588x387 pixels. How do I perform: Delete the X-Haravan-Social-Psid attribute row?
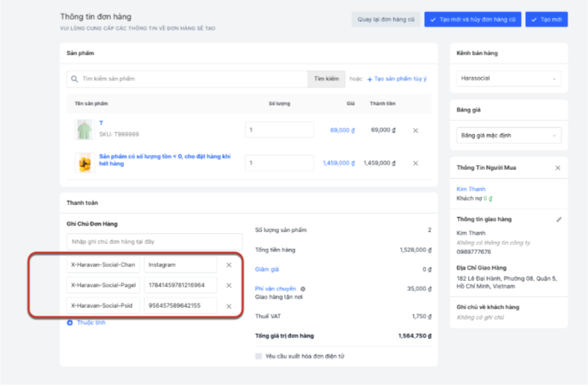click(229, 306)
